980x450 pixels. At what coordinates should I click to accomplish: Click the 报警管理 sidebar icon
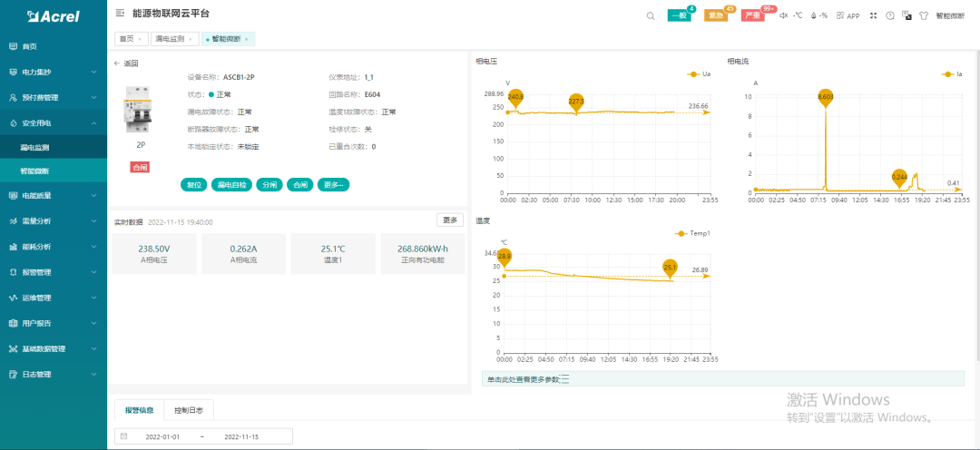[x=13, y=272]
